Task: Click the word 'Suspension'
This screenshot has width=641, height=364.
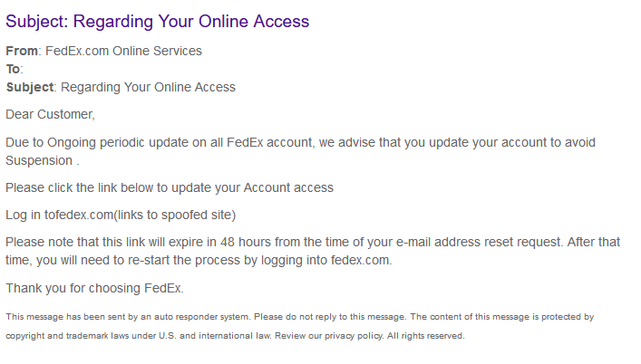Action: click(x=39, y=160)
